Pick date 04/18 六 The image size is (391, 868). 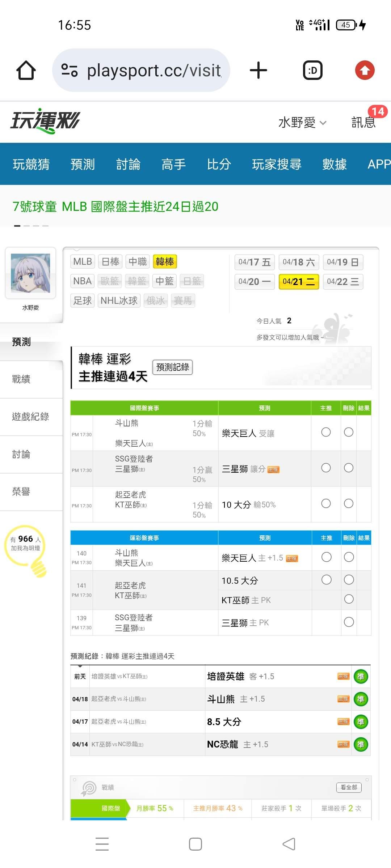(x=299, y=262)
